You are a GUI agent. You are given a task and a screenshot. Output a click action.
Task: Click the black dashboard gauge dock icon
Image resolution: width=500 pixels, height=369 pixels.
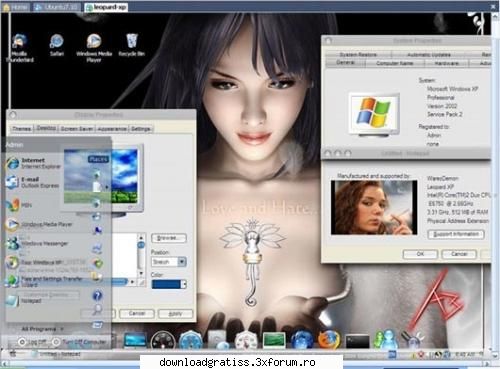coord(163,341)
